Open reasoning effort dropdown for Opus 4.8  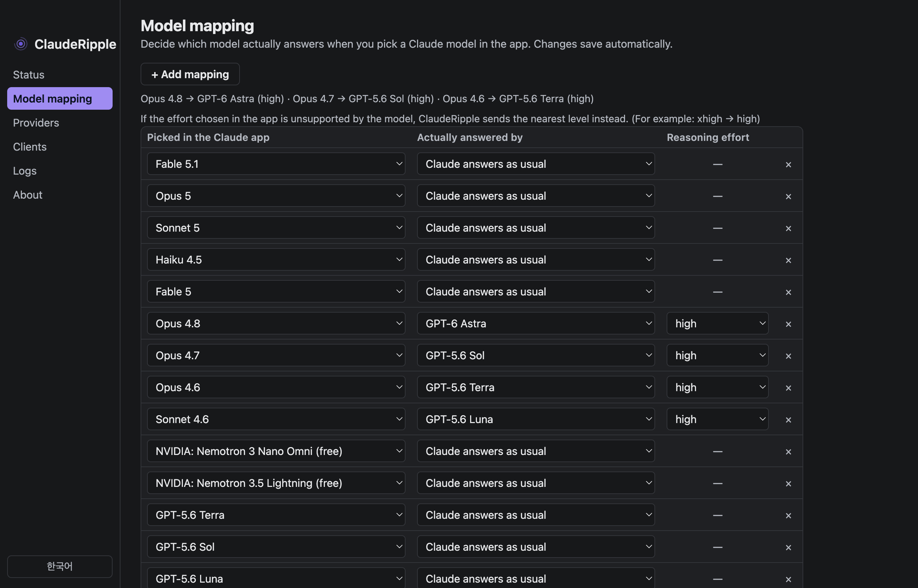(x=718, y=323)
